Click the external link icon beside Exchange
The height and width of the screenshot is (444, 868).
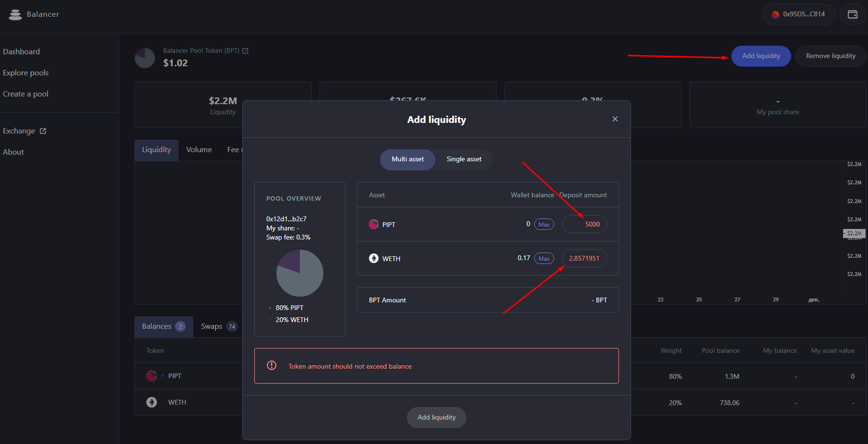tap(43, 131)
